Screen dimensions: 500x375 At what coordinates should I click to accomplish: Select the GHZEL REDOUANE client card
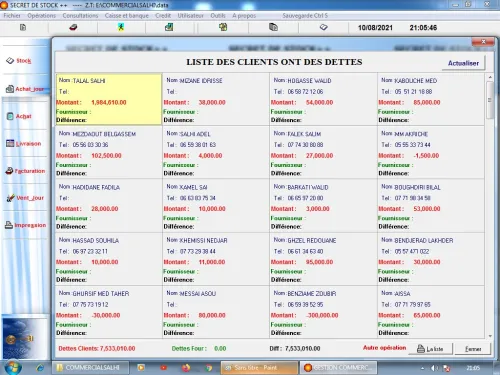point(323,259)
